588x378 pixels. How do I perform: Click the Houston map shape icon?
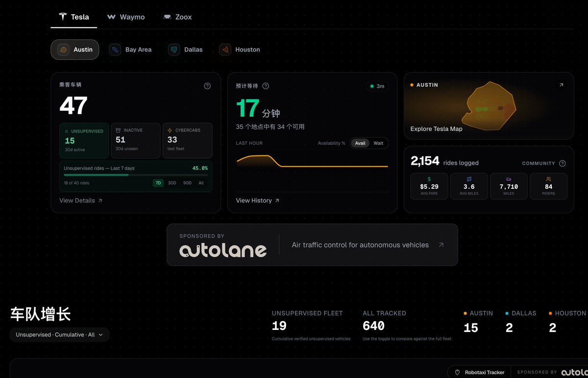(x=225, y=50)
